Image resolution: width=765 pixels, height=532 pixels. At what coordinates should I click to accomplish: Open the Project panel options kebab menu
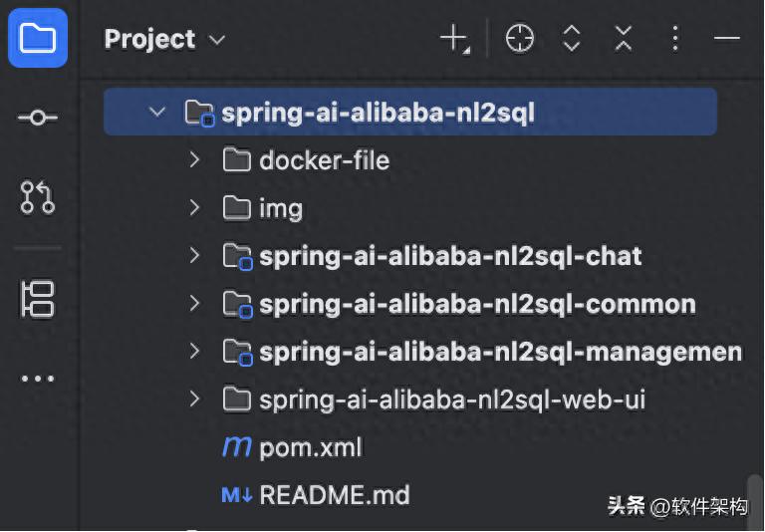(x=675, y=39)
